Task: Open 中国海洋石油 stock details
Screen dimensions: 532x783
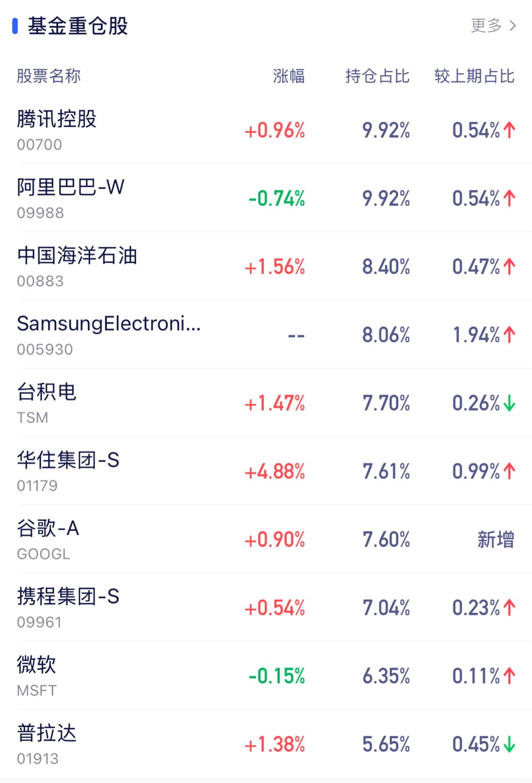Action: tap(77, 256)
